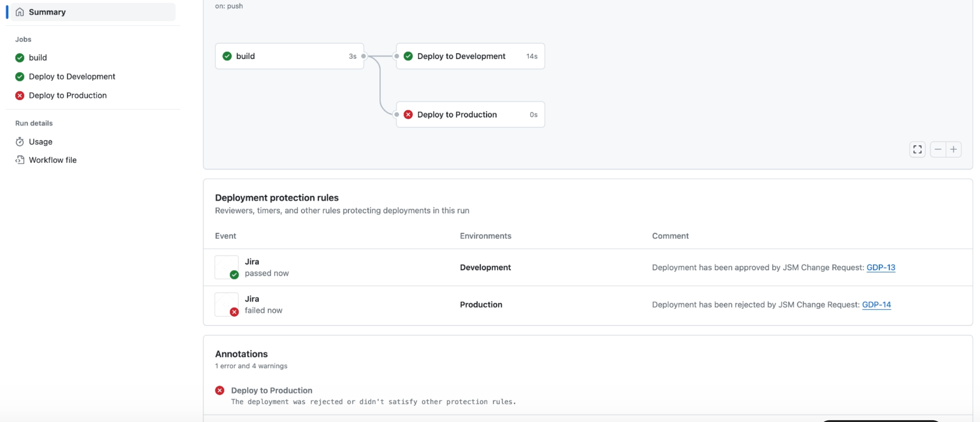This screenshot has width=980, height=422.
Task: Select the build job in the sidebar
Action: pyautogui.click(x=38, y=57)
